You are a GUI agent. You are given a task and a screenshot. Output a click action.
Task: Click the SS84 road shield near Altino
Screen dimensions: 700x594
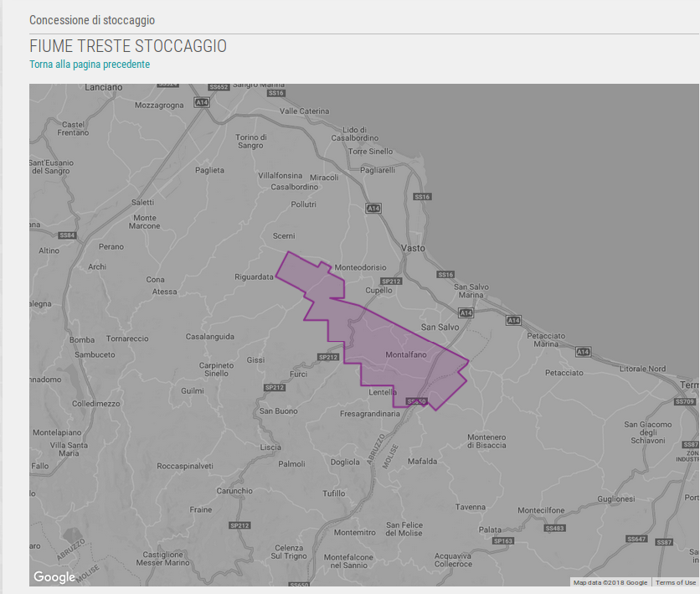(x=68, y=235)
